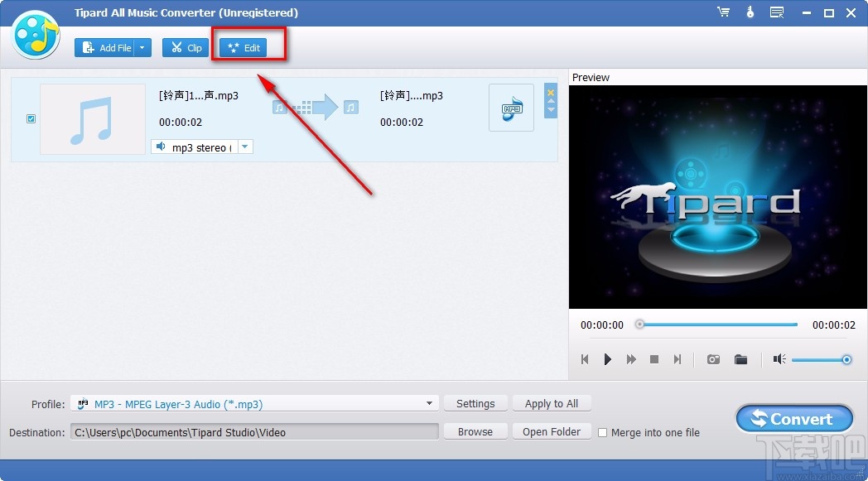Click Apply to All

(x=552, y=403)
